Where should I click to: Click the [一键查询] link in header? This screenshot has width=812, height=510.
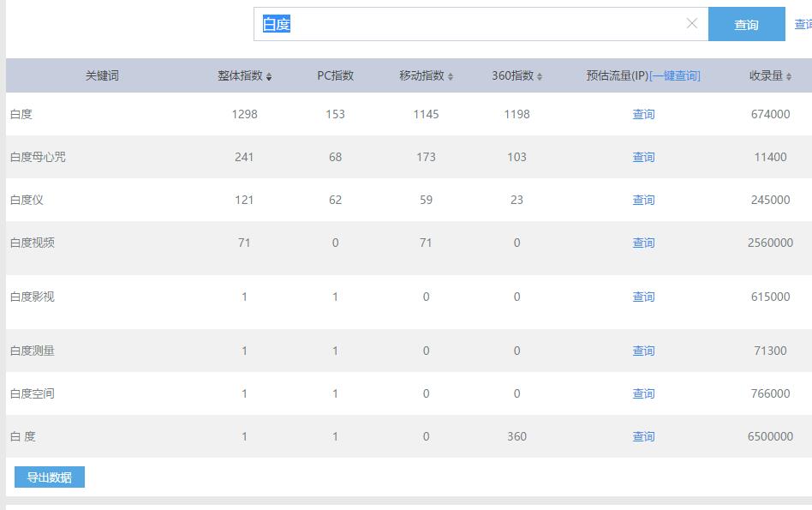[674, 75]
